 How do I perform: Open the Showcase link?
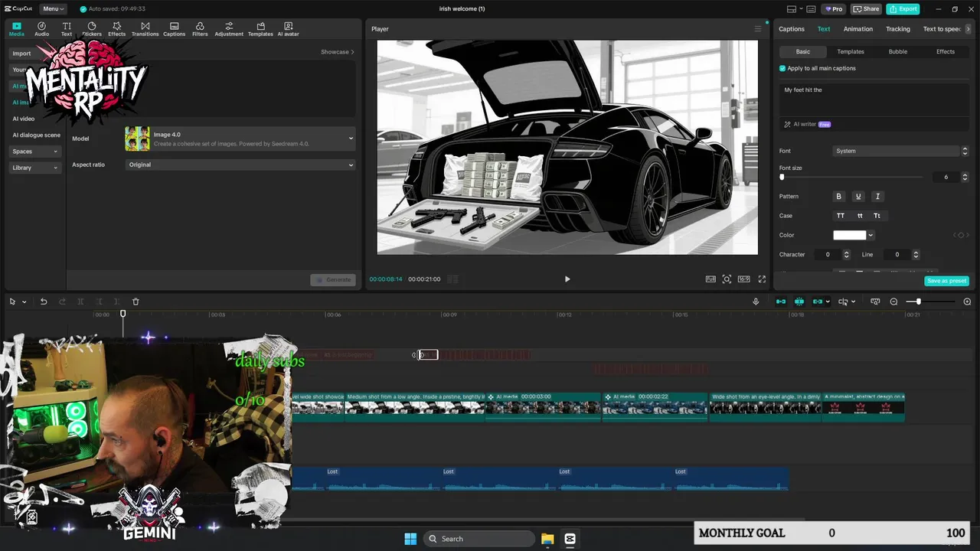coord(338,52)
